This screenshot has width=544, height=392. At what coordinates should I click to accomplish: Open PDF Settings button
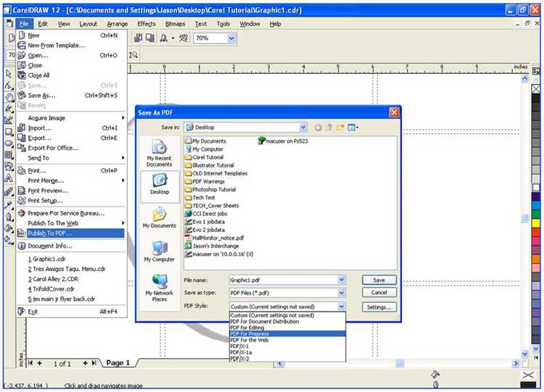379,307
